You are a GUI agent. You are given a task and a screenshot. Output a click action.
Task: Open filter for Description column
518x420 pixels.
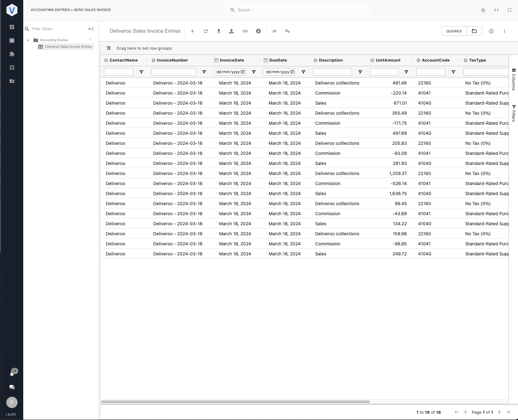tap(360, 72)
